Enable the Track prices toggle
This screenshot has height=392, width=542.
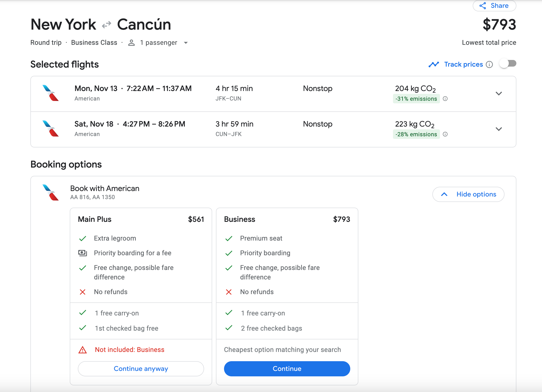point(508,64)
